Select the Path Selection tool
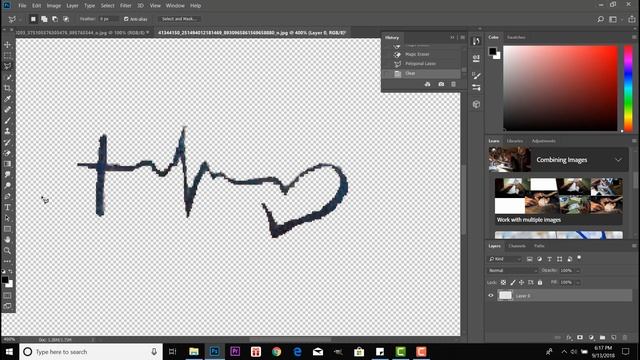The width and height of the screenshot is (640, 360). coord(7,218)
